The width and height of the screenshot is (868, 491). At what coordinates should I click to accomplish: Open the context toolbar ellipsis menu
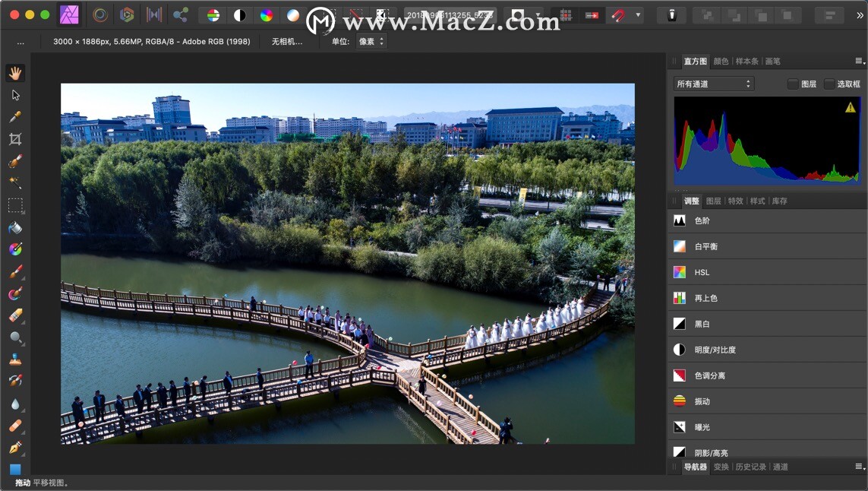(x=21, y=42)
